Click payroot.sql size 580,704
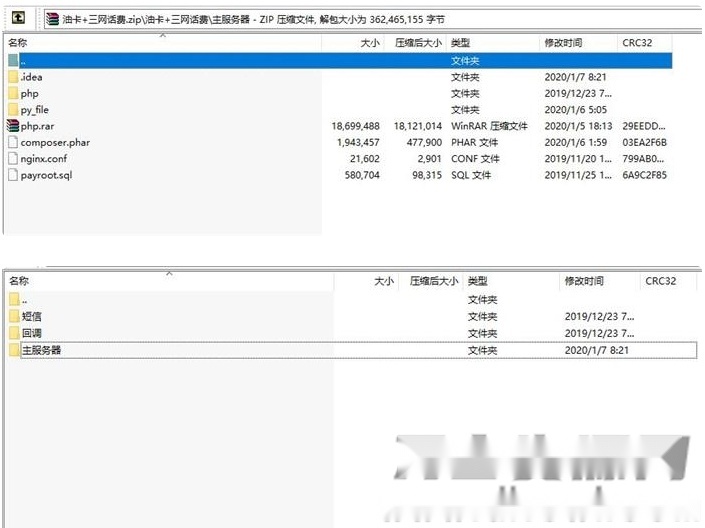 click(x=362, y=175)
